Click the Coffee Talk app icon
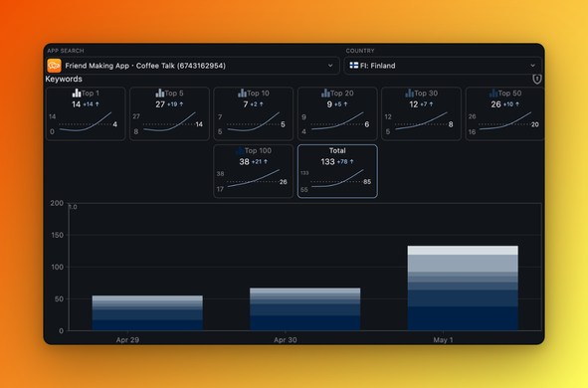 [54, 66]
